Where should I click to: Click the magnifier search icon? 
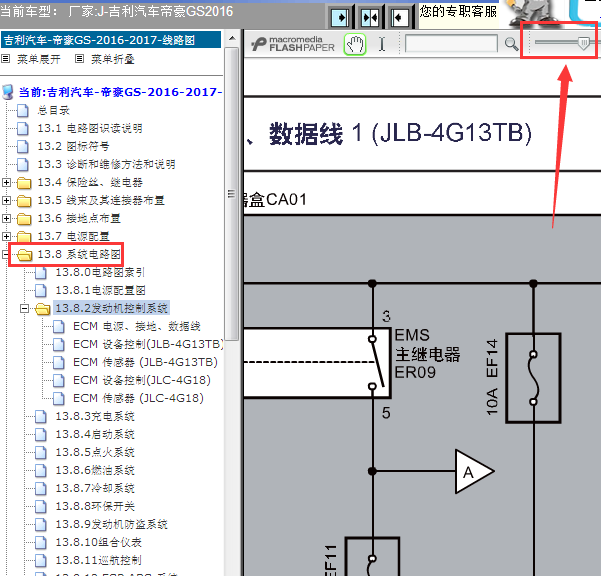tap(511, 44)
